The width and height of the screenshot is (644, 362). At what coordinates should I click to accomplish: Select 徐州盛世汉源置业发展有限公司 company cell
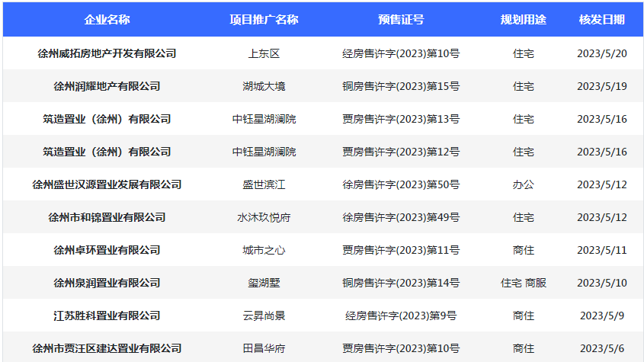pos(107,184)
